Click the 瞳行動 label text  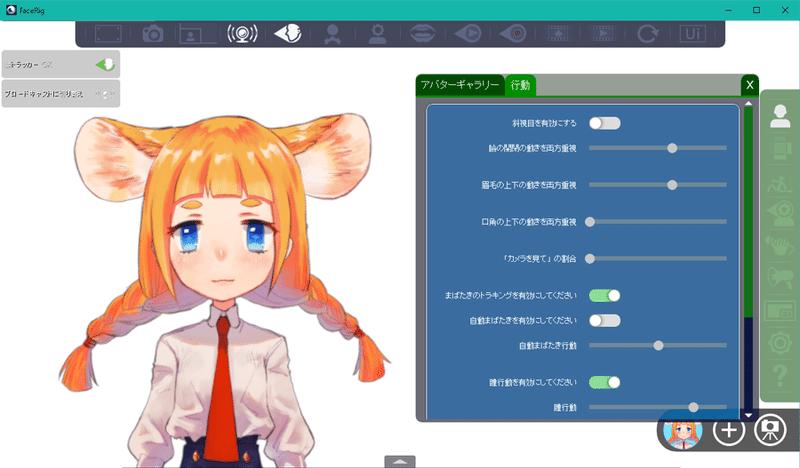[565, 407]
